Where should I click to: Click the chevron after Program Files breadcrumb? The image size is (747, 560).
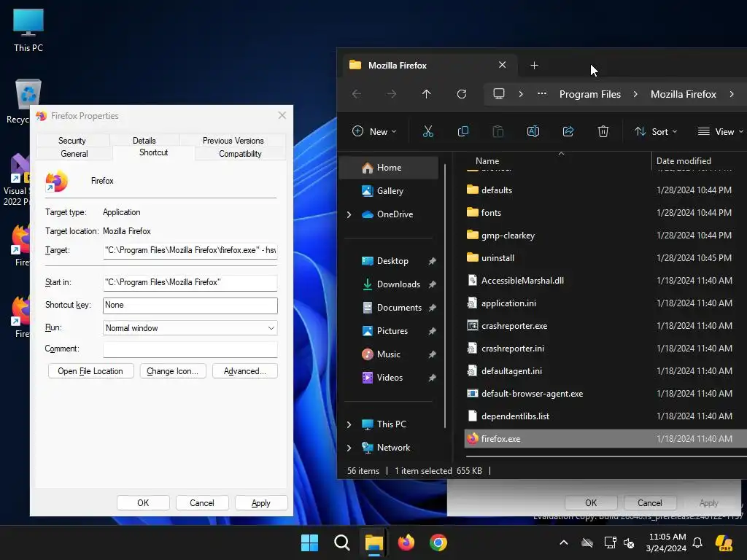point(635,94)
